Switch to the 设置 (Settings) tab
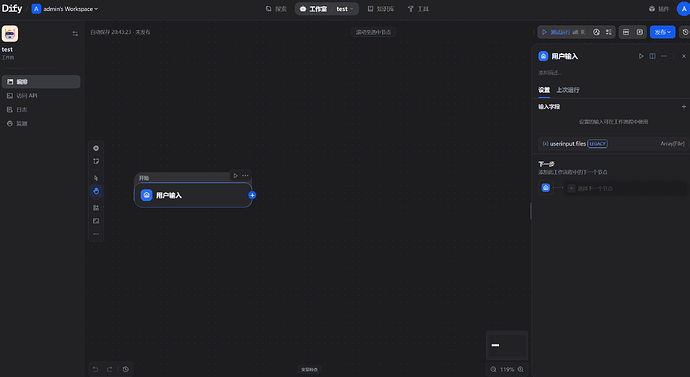 (x=544, y=90)
